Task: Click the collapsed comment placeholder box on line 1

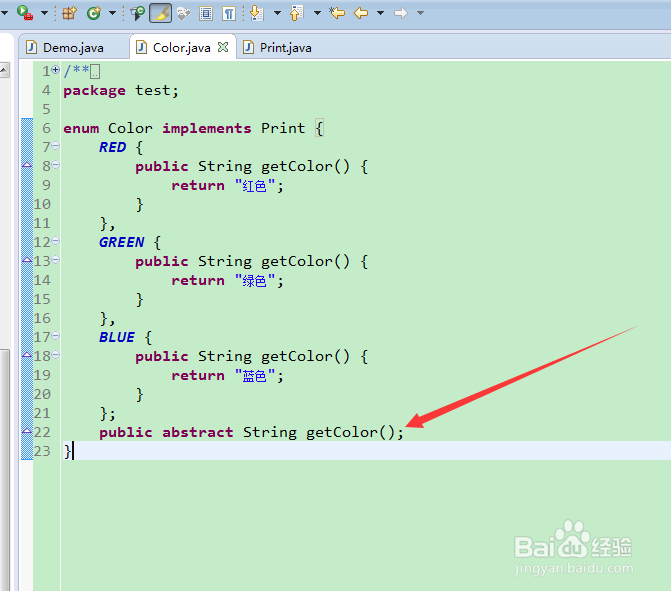Action: pos(95,71)
